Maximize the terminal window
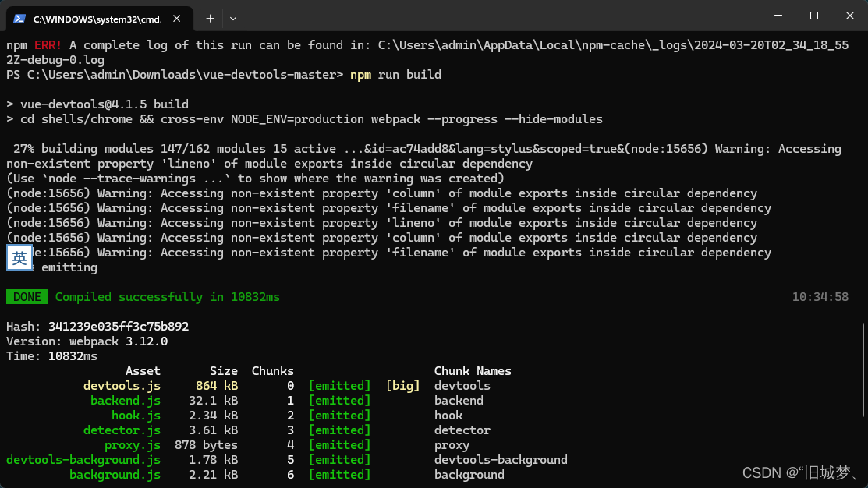The image size is (868, 488). coord(813,16)
